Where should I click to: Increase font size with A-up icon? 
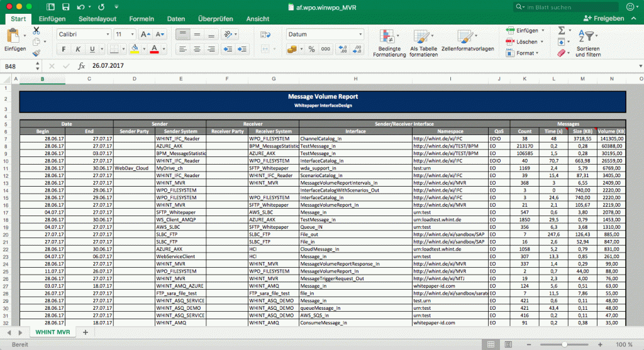click(x=145, y=35)
